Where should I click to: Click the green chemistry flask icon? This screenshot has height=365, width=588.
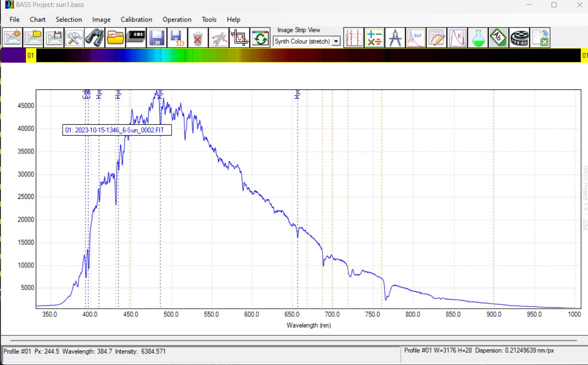coord(478,38)
